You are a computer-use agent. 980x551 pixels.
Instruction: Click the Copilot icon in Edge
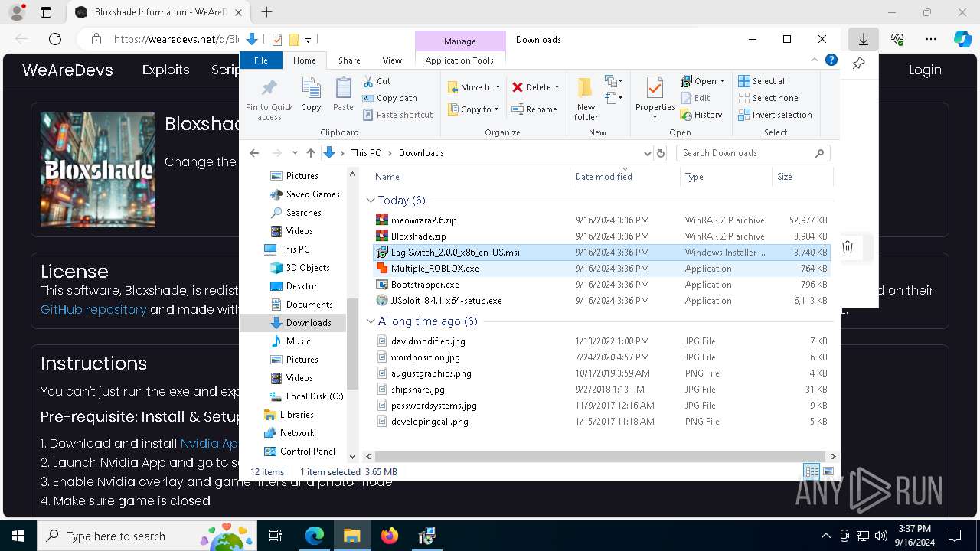(x=962, y=39)
